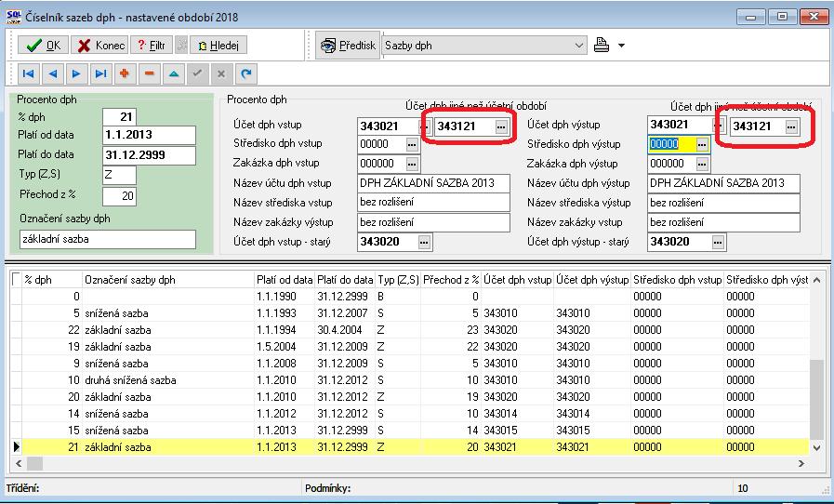Delete record minus icon
This screenshot has width=834, height=504.
[150, 73]
